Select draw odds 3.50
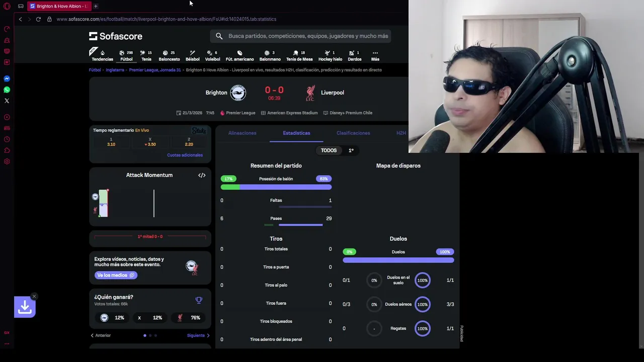The height and width of the screenshot is (362, 644). [x=150, y=142]
